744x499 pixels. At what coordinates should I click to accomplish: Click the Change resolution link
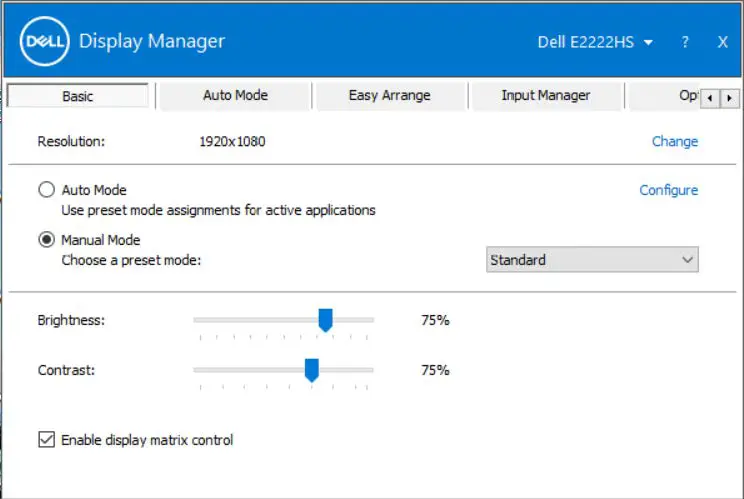pos(674,141)
